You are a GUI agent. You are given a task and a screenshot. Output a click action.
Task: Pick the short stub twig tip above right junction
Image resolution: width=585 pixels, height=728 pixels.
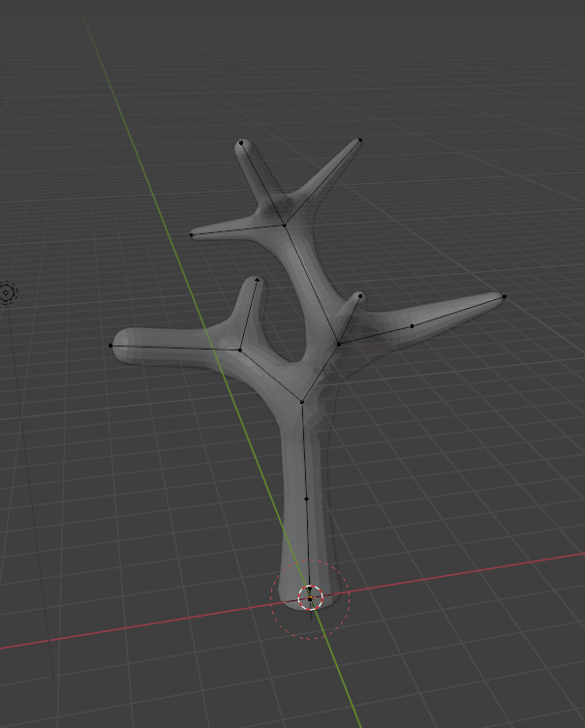point(360,295)
